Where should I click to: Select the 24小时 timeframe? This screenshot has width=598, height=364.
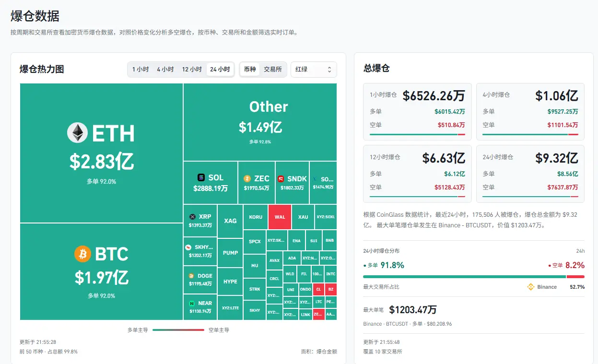click(220, 69)
